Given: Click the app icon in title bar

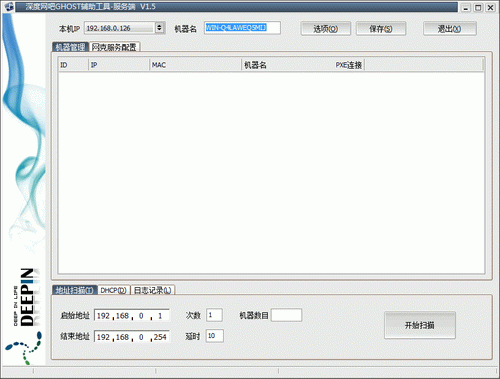Looking at the screenshot, I should 8,7.
